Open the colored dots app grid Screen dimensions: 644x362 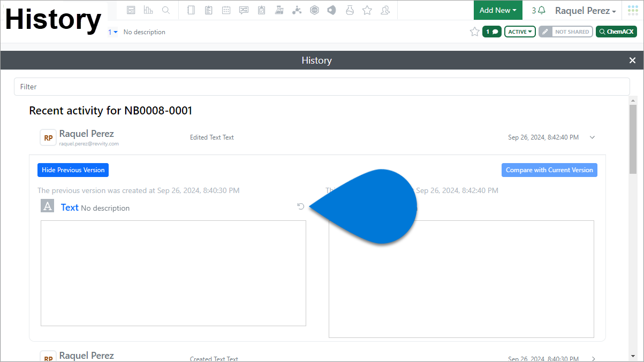tap(633, 10)
